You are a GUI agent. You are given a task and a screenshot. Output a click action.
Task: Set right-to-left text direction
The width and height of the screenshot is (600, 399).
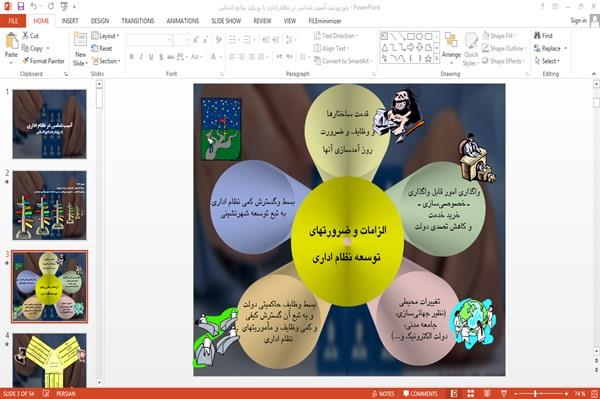coord(290,57)
